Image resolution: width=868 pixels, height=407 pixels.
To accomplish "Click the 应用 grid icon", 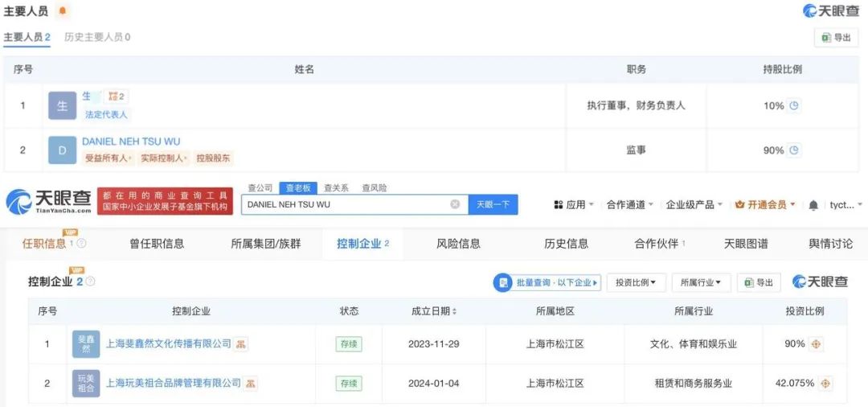I will click(x=558, y=205).
